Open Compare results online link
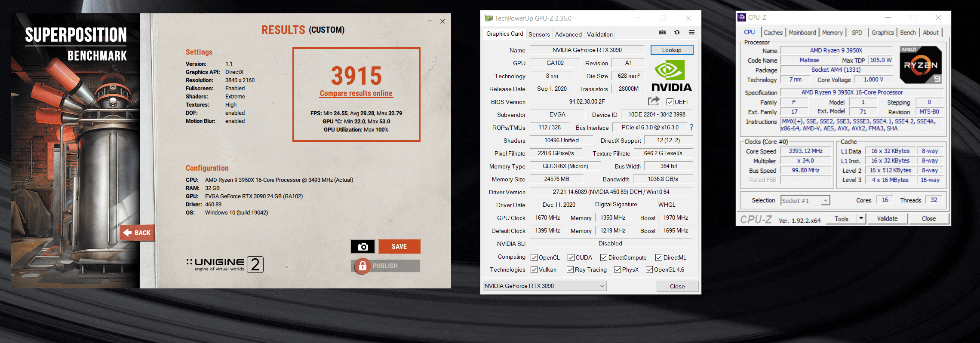 coord(356,93)
